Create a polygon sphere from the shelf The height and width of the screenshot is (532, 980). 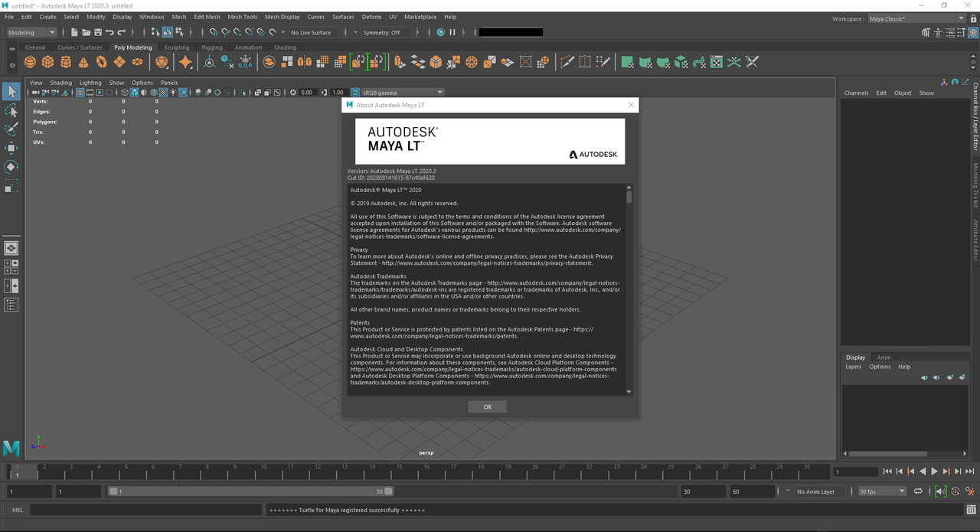(x=30, y=62)
